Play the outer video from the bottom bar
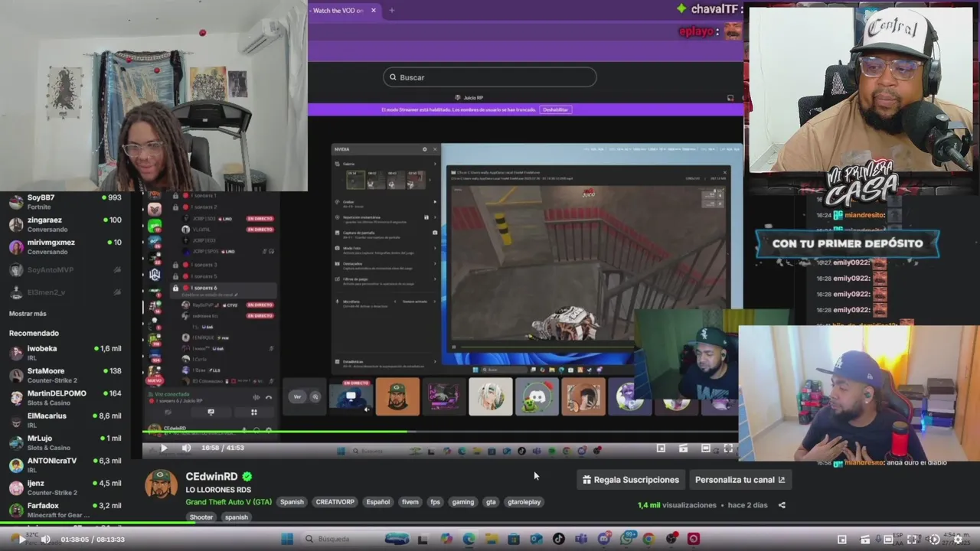 tap(21, 540)
